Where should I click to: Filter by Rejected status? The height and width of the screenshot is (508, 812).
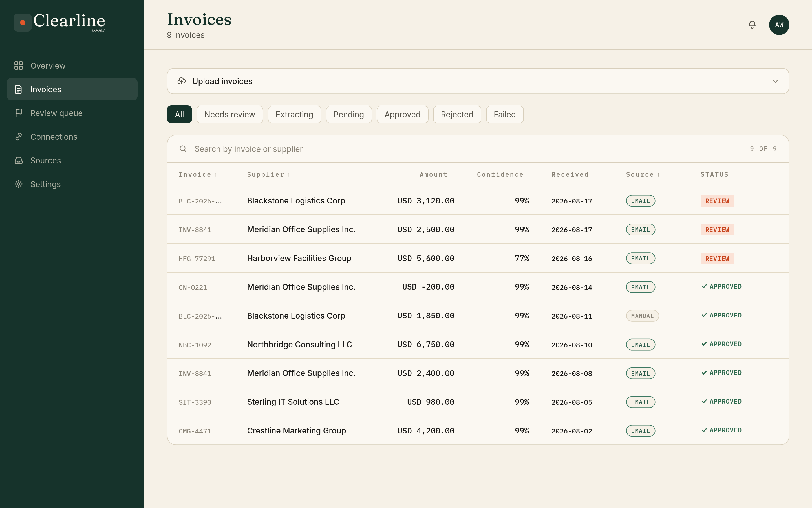[x=457, y=115]
